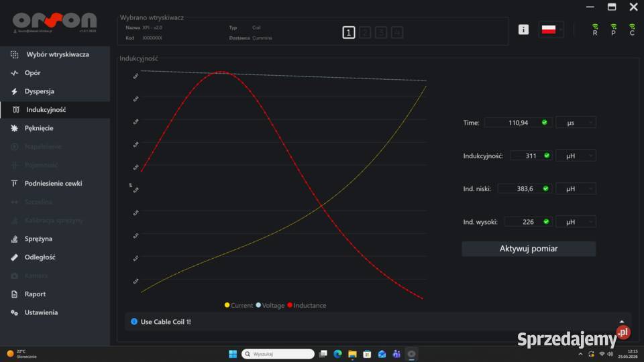Click the Indukcyjność coil icon in sidebar

15,109
